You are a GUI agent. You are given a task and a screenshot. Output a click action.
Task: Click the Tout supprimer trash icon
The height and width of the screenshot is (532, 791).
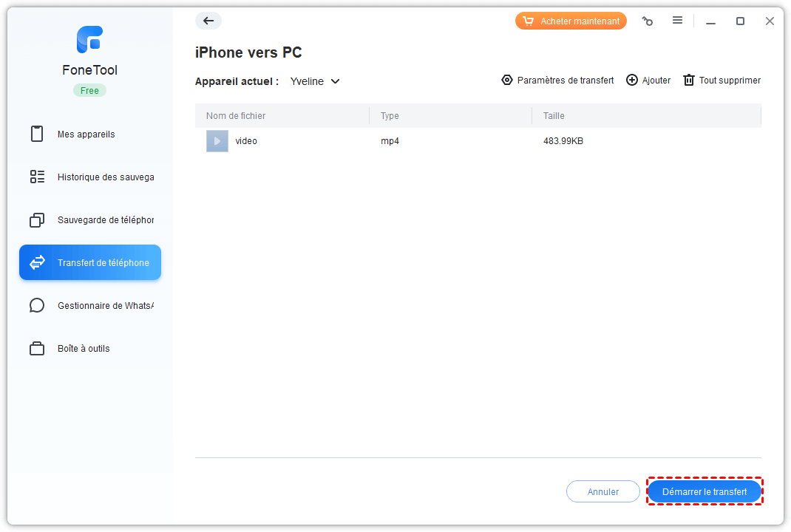pyautogui.click(x=689, y=81)
